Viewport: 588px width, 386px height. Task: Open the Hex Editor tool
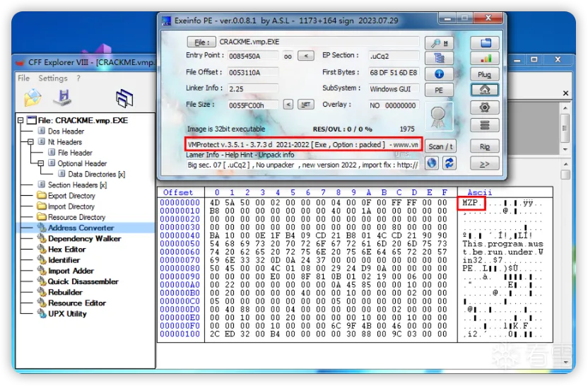pyautogui.click(x=66, y=249)
